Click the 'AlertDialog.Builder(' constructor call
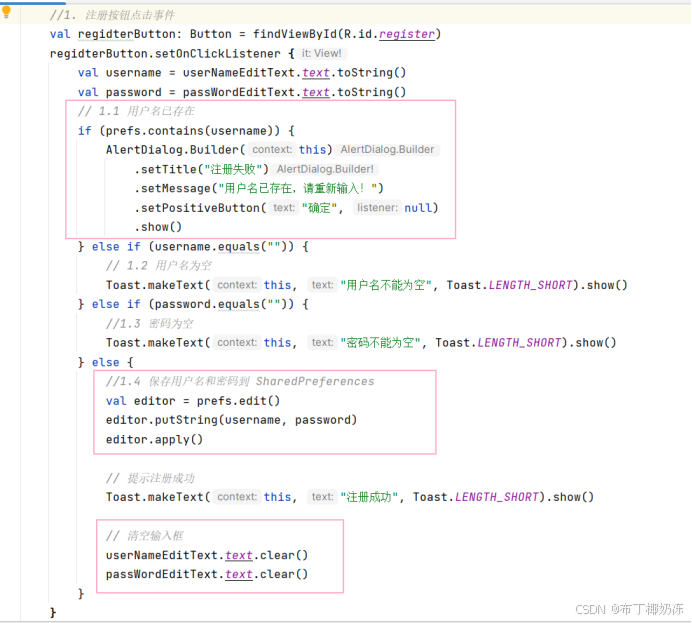This screenshot has height=623, width=692. click(x=175, y=150)
